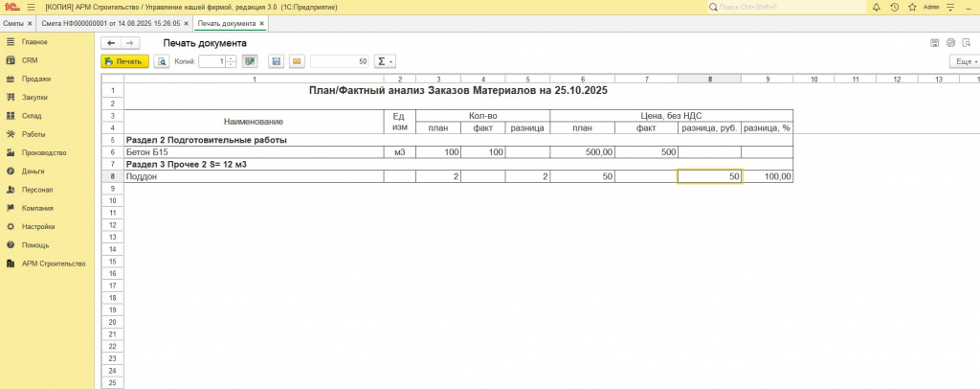Go forward with the right arrow
Image resolution: width=980 pixels, height=389 pixels.
(x=130, y=43)
